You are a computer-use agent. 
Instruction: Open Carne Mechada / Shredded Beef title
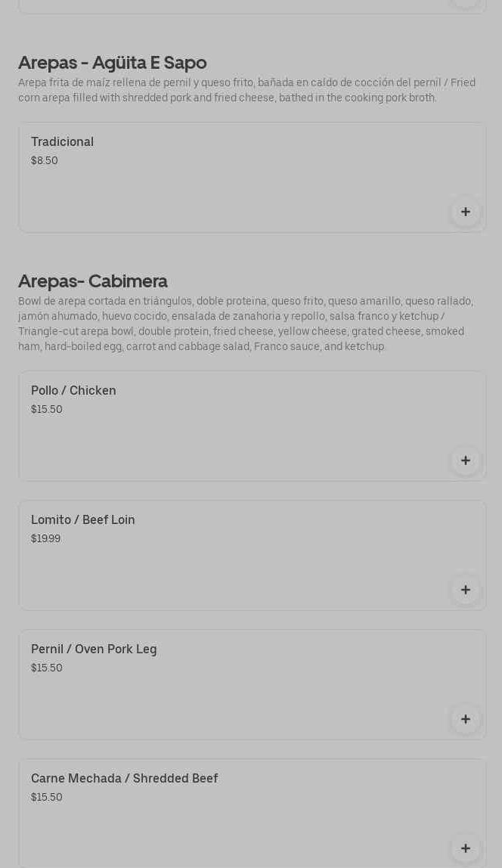[124, 779]
